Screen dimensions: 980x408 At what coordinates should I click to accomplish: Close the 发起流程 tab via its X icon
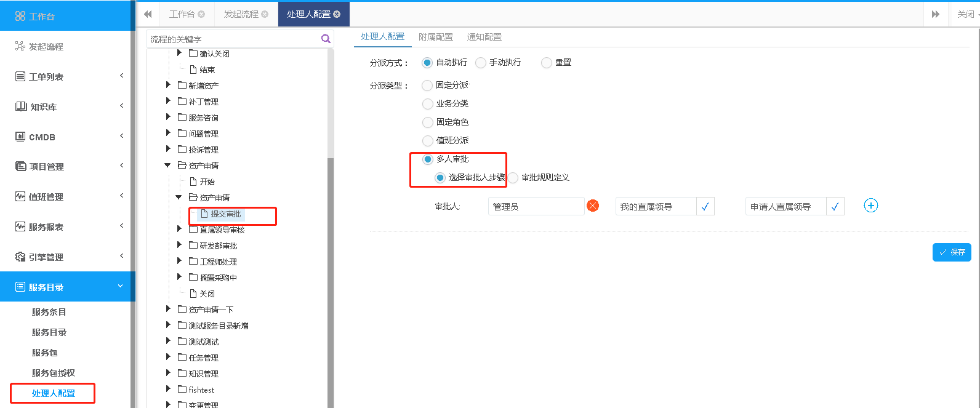click(x=265, y=14)
